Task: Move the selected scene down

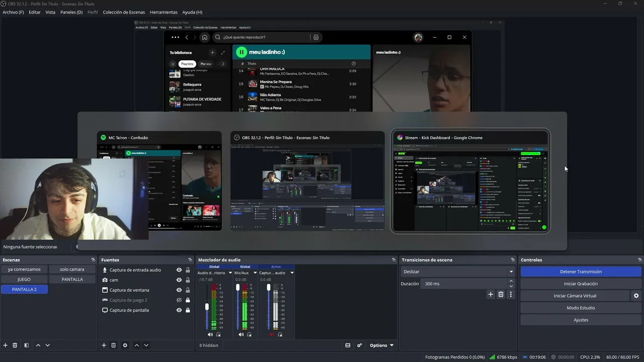Action: coord(48,345)
